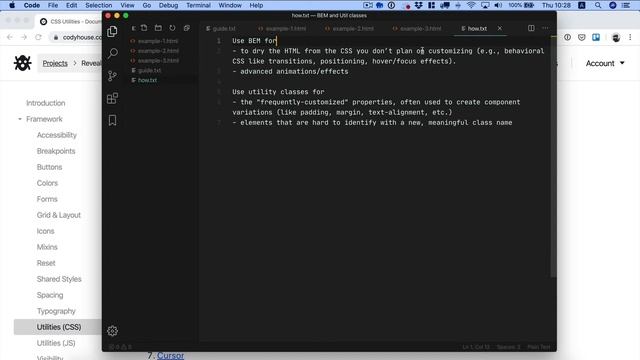
Task: Open the example-1.html file in the Explorer
Action: coord(158,41)
